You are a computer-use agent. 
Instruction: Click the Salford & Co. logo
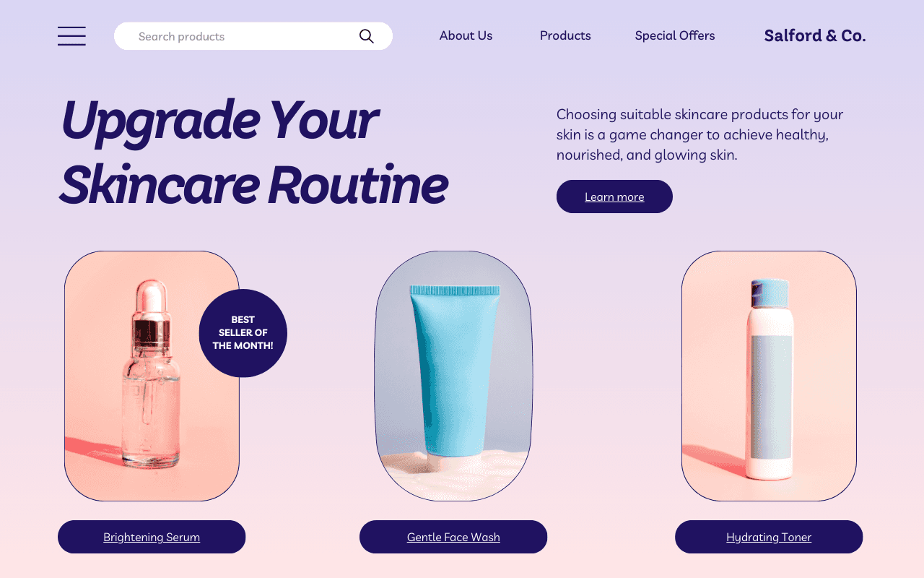815,35
